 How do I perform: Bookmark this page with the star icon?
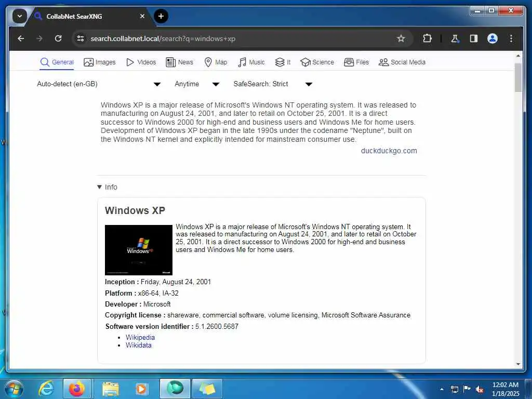pyautogui.click(x=401, y=38)
